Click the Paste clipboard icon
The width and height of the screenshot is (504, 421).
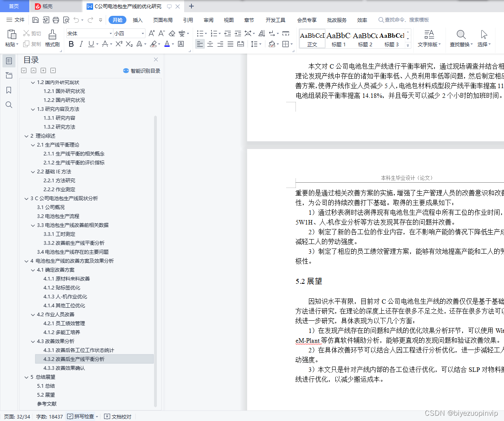coord(11,35)
